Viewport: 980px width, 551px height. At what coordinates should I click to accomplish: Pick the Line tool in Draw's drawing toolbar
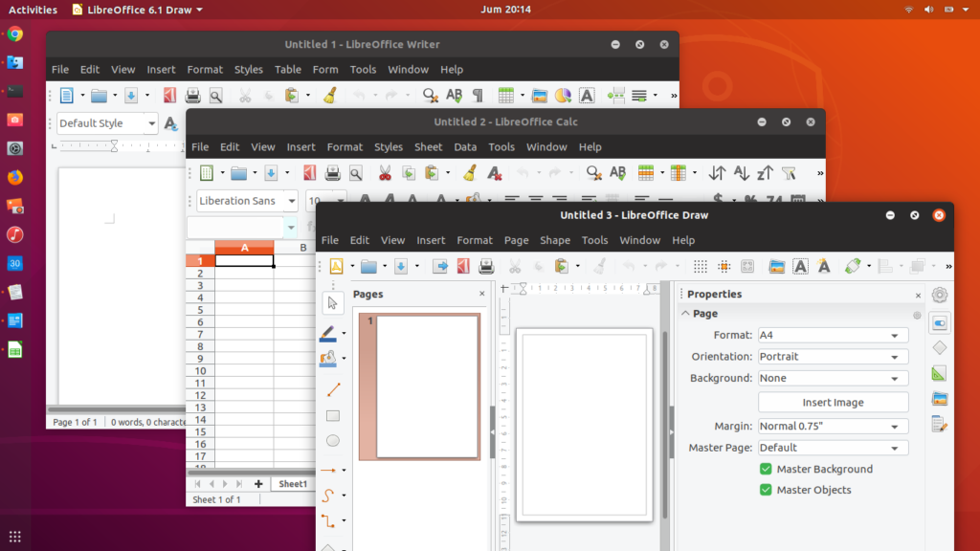coord(333,390)
